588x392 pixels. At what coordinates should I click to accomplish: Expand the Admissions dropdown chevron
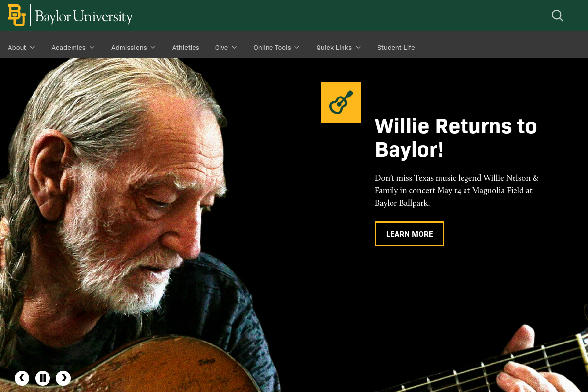coord(153,48)
